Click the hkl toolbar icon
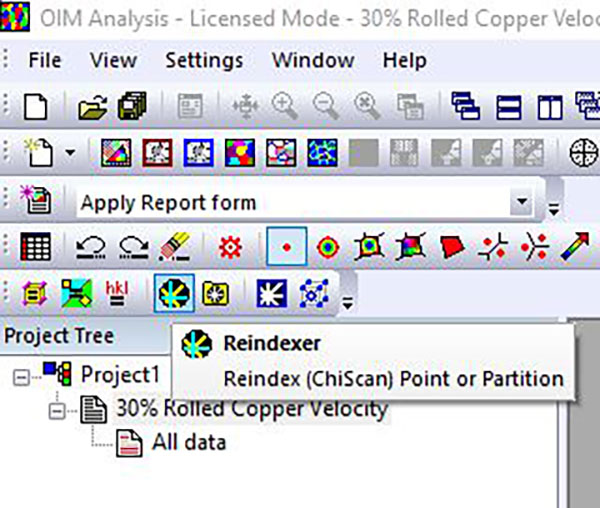This screenshot has width=600, height=508. tap(118, 291)
